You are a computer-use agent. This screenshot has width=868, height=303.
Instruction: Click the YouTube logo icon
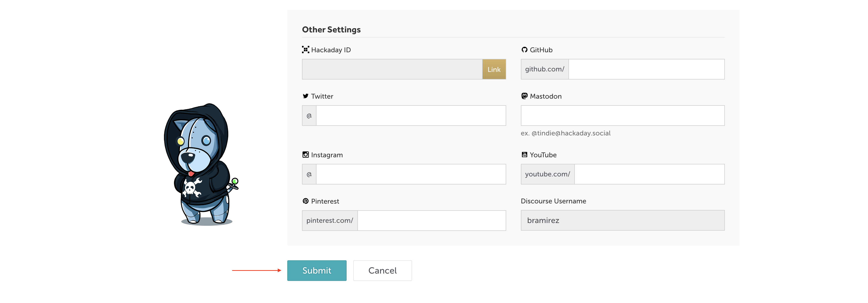[x=524, y=155]
